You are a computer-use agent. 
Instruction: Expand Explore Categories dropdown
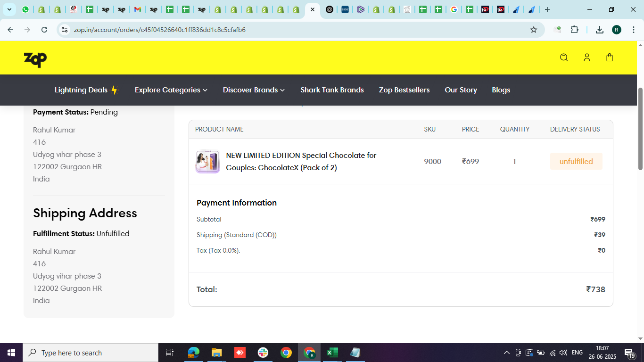171,90
